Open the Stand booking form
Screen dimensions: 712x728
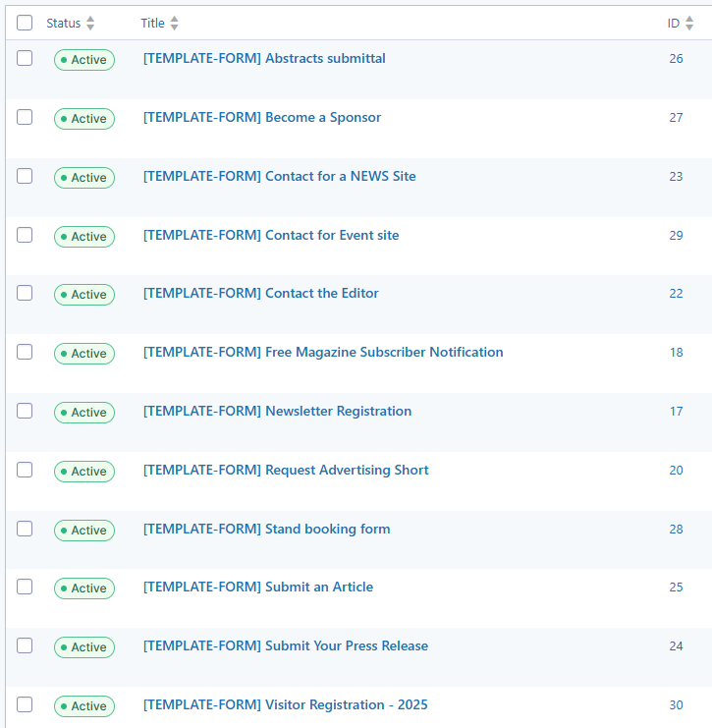point(266,530)
